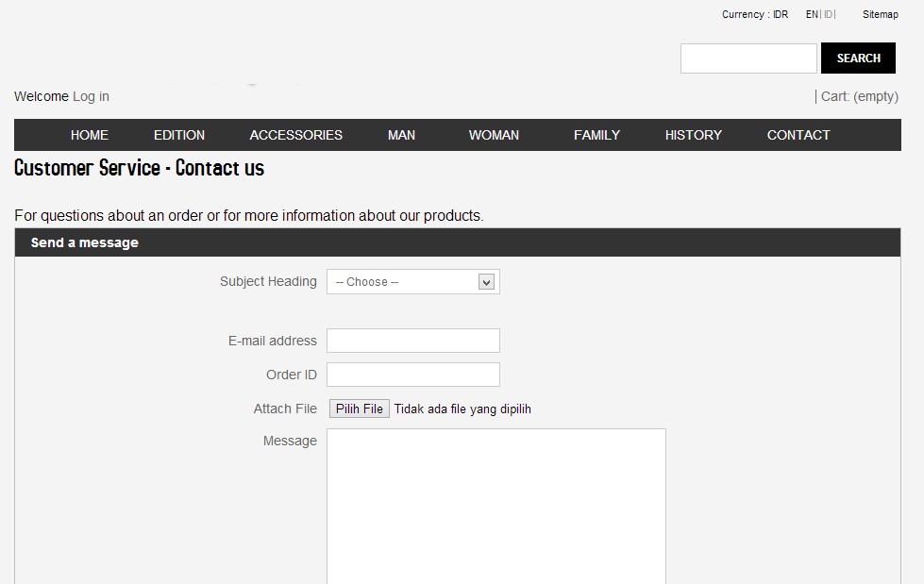Open the HISTORY page
This screenshot has height=584, width=924.
[x=693, y=135]
